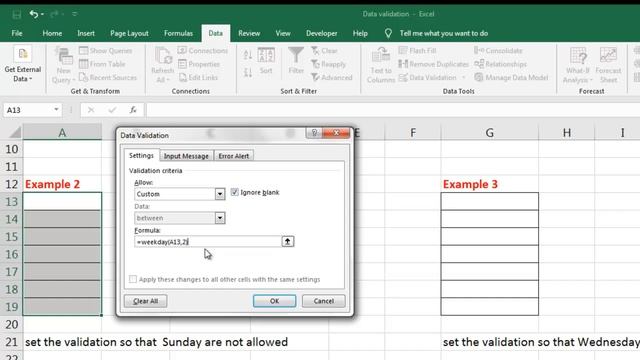Open What-If Analysis menu

(578, 65)
